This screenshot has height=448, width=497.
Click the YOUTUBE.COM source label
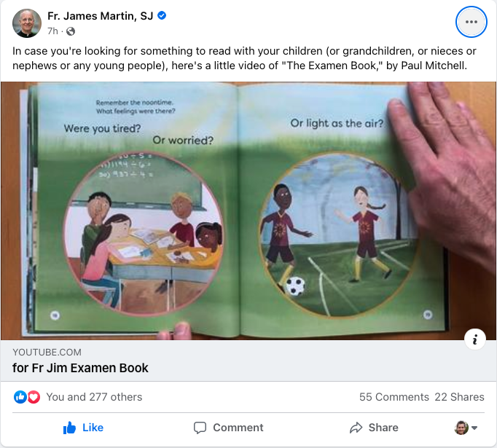(x=47, y=352)
